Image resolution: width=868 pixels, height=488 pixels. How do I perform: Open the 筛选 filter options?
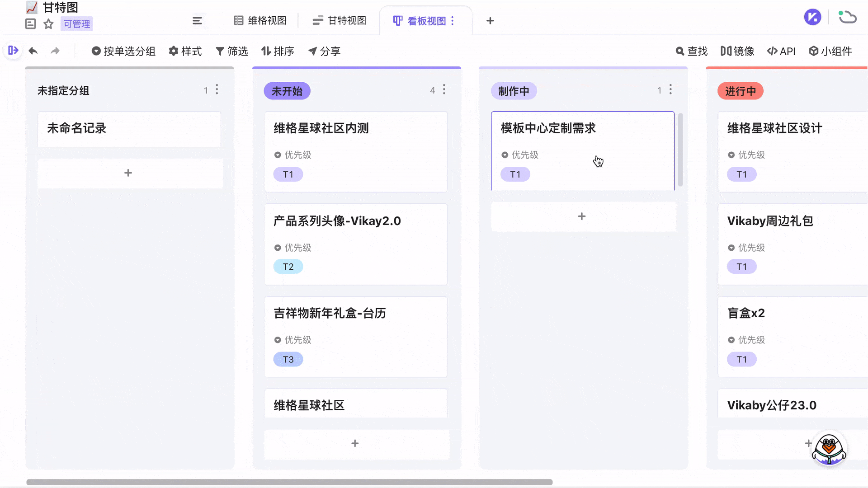232,51
